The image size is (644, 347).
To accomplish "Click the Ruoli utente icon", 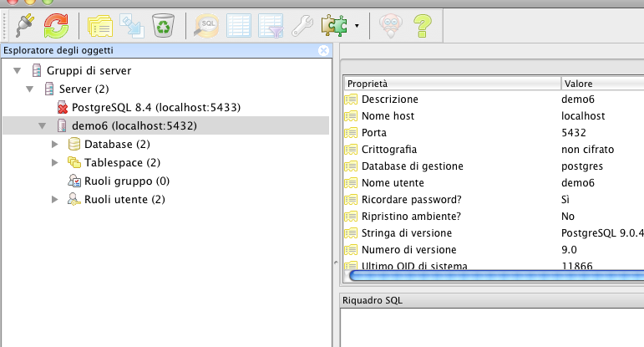I will 74,199.
